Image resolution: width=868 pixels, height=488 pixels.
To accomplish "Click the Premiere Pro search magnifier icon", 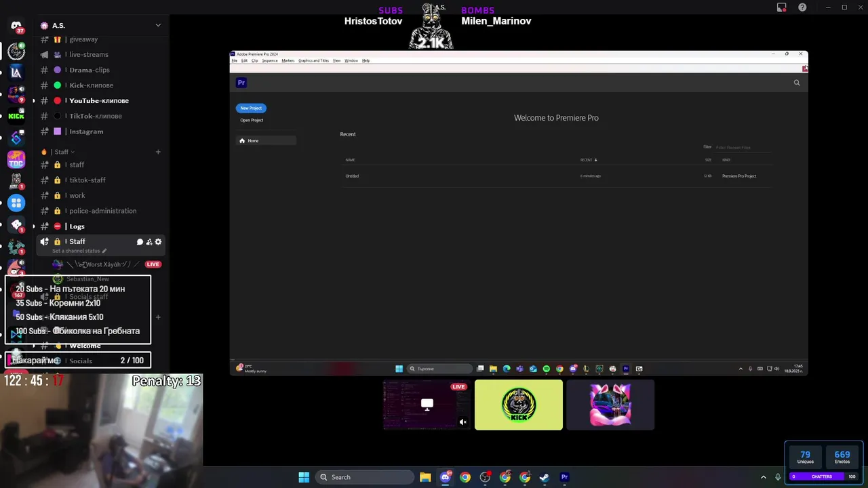I will [x=797, y=83].
